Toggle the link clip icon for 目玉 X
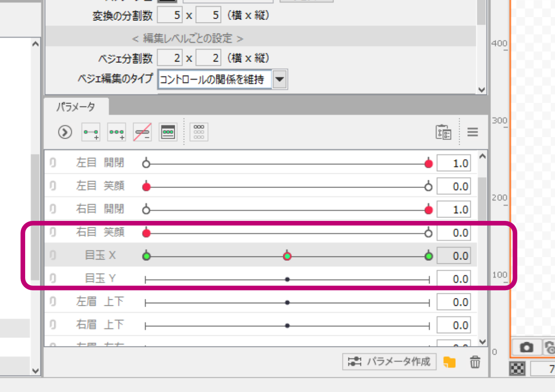Image resolution: width=555 pixels, height=392 pixels. (52, 256)
